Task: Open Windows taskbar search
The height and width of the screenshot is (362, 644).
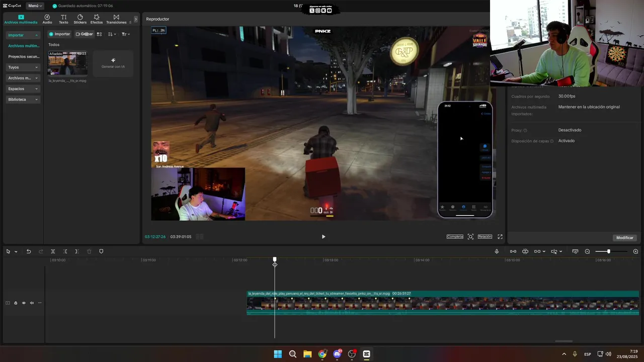Action: 293,354
